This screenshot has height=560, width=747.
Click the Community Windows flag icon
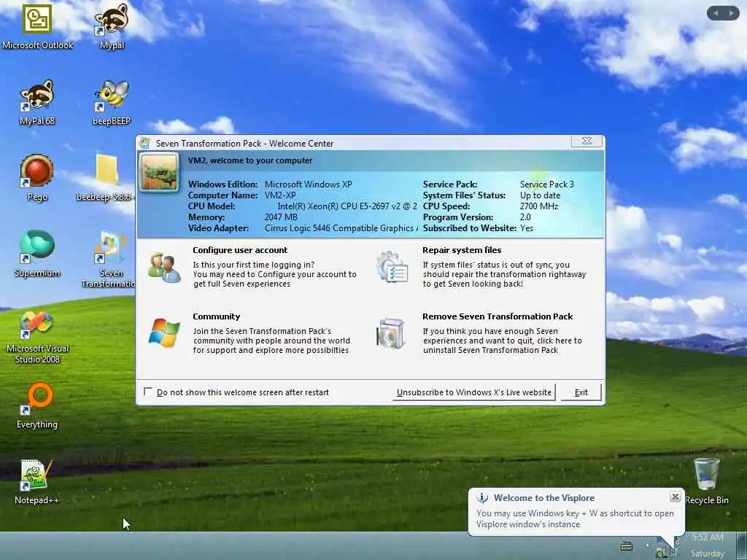[x=164, y=332]
